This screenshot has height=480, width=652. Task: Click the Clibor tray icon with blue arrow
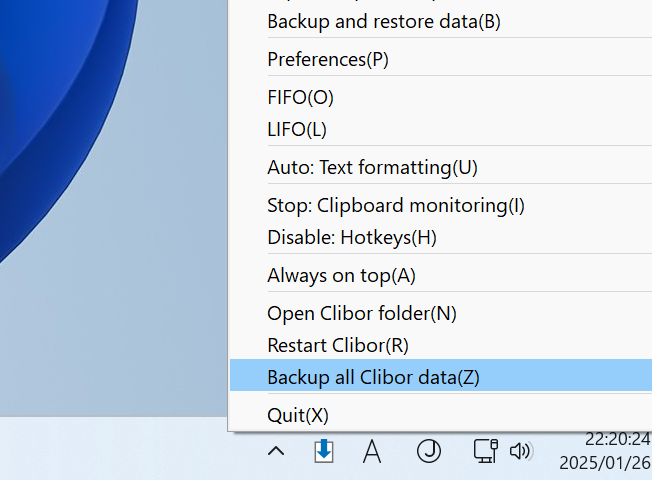pyautogui.click(x=324, y=451)
